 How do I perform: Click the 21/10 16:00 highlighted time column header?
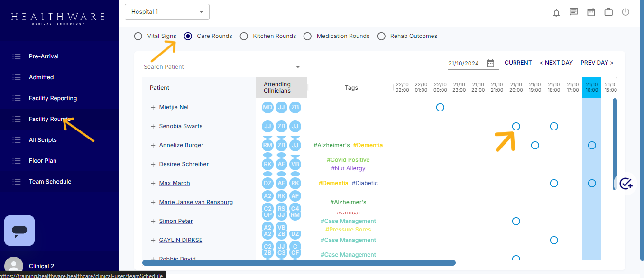tap(591, 87)
